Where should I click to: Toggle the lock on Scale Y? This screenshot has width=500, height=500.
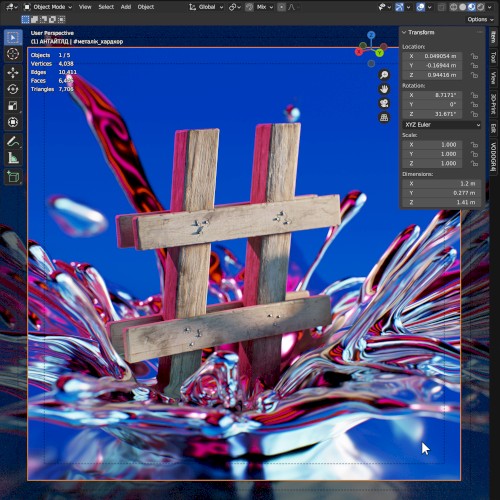474,154
